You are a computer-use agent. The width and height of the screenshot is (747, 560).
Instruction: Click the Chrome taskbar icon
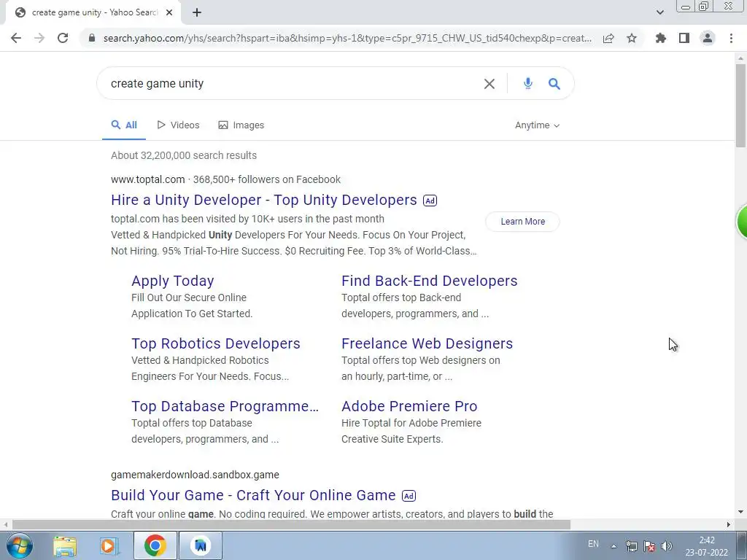(x=155, y=545)
